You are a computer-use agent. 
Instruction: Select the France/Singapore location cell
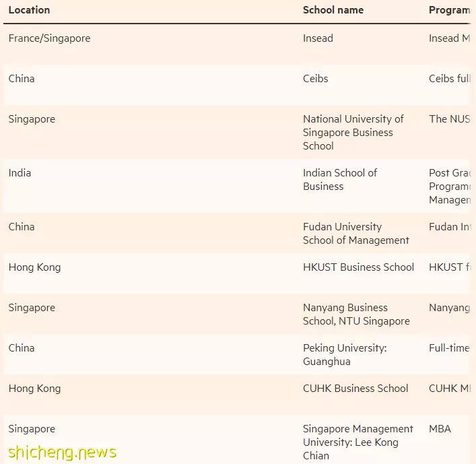(49, 38)
